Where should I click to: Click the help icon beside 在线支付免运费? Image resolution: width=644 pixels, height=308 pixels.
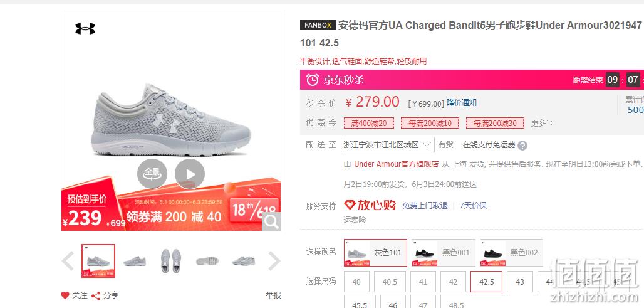(x=522, y=145)
